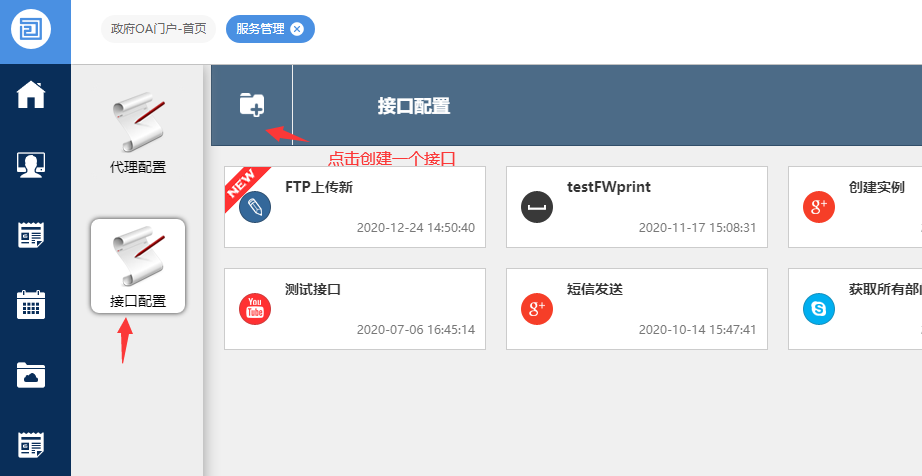922x476 pixels.
Task: Click the pencil icon on the FTP上传新 card
Action: coord(255,207)
